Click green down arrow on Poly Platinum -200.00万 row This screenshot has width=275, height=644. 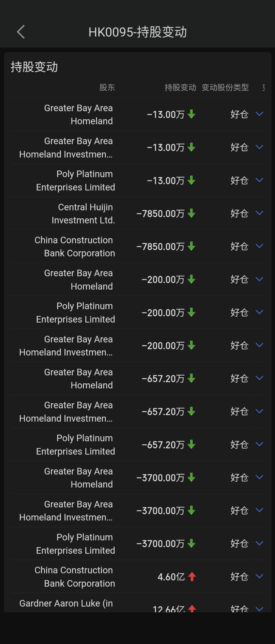click(191, 313)
